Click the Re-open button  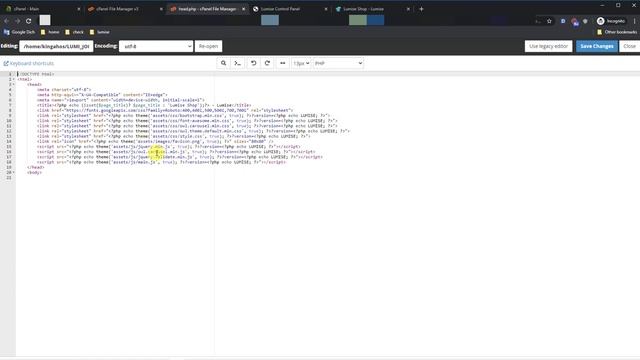pos(208,46)
